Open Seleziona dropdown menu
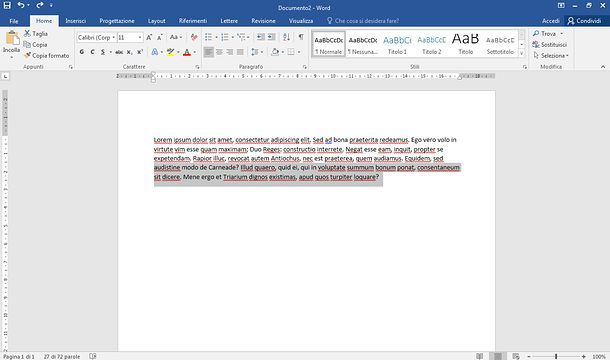The width and height of the screenshot is (610, 360). pos(551,56)
